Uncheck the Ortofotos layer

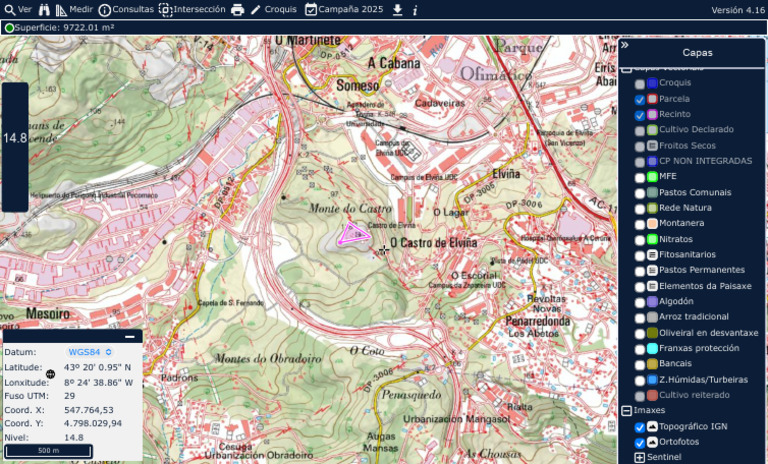(640, 443)
